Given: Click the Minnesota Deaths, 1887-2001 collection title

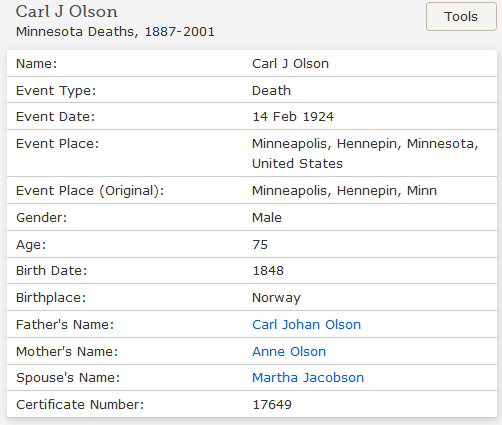Looking at the screenshot, I should tap(115, 32).
